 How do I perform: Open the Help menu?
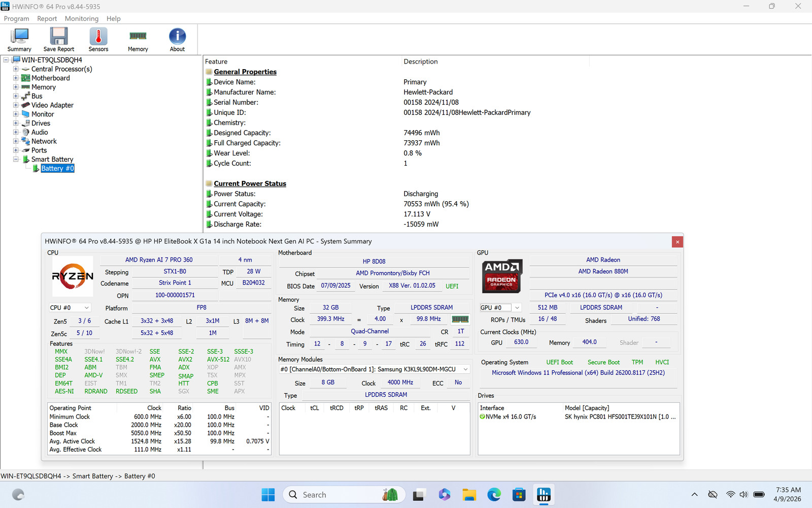point(114,19)
